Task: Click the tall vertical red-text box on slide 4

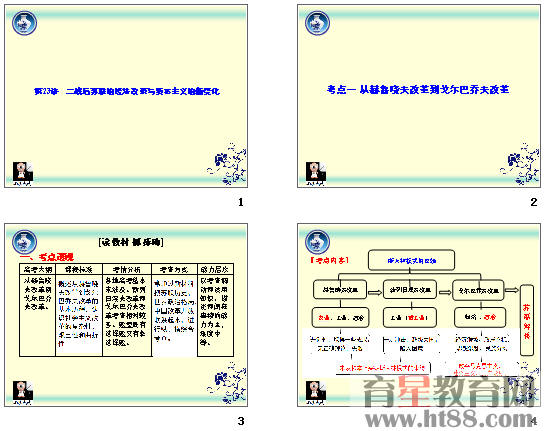Action: [527, 321]
